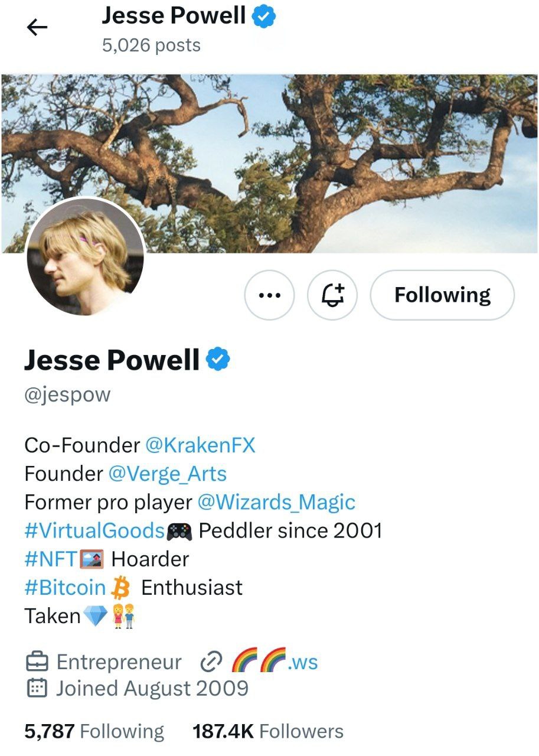Open the three-dots more options button
The image size is (539, 756).
pyautogui.click(x=269, y=295)
